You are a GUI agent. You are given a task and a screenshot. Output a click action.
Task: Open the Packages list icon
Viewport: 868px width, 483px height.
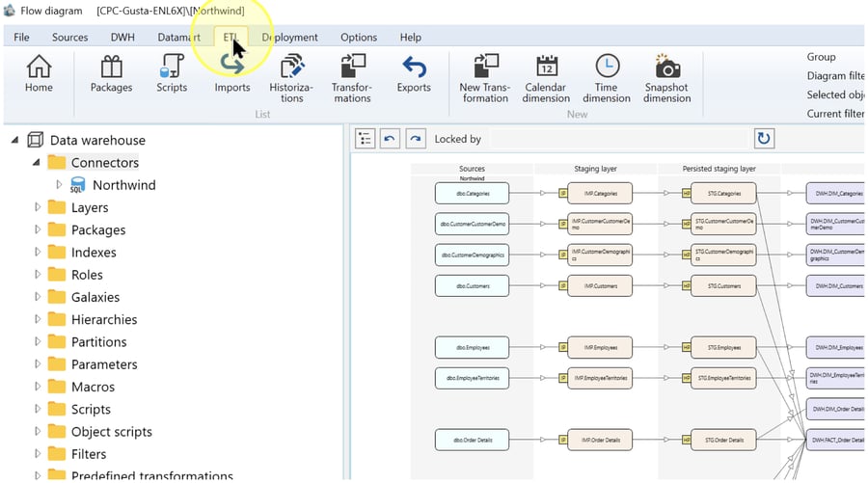[x=111, y=73]
